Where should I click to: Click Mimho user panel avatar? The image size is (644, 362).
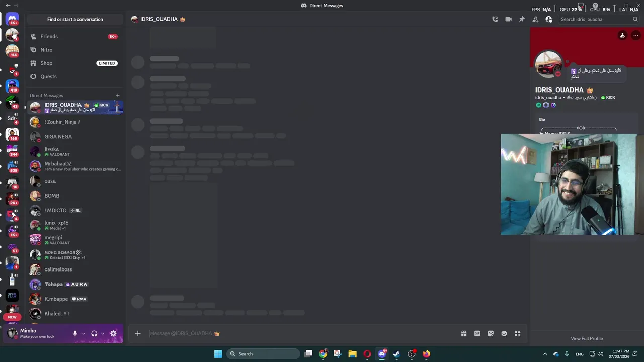tap(12, 333)
